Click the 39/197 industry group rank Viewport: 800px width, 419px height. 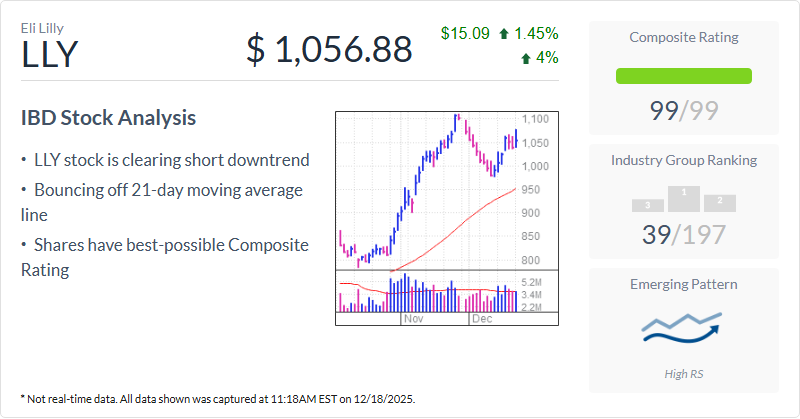(x=684, y=235)
